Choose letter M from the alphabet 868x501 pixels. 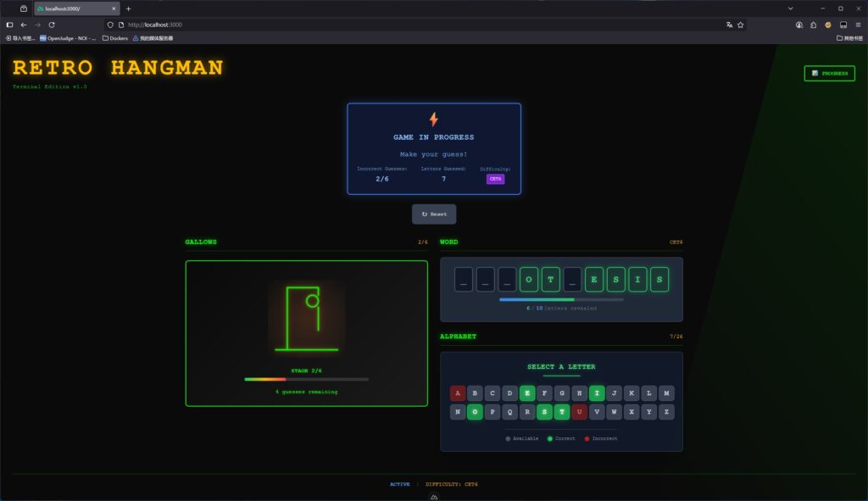click(666, 393)
